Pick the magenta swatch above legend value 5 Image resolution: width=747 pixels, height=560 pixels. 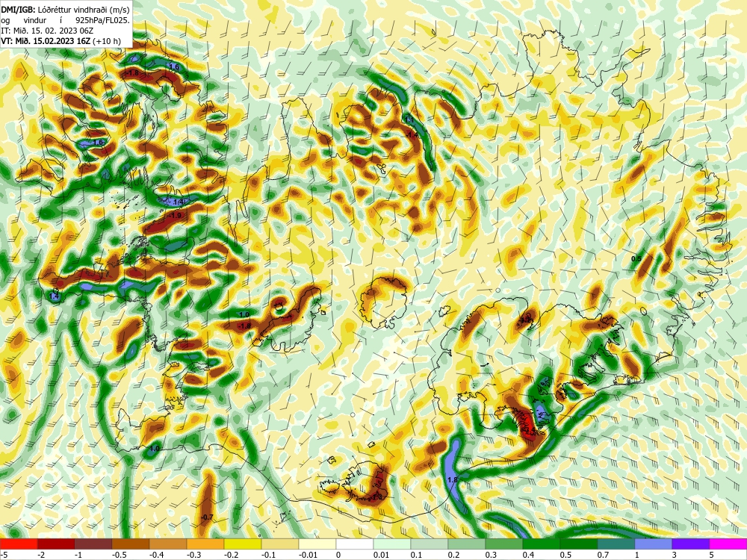click(x=728, y=544)
